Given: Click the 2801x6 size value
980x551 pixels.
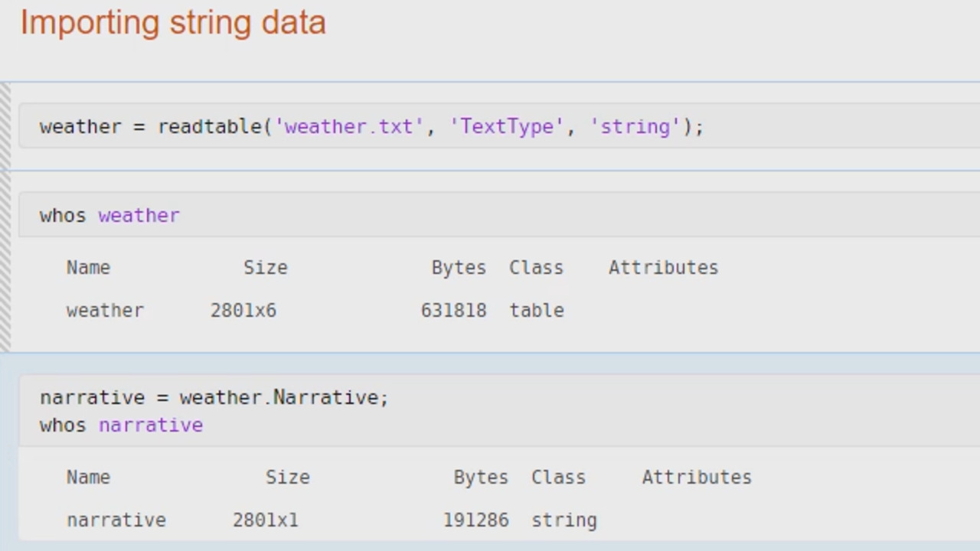Looking at the screenshot, I should 243,311.
